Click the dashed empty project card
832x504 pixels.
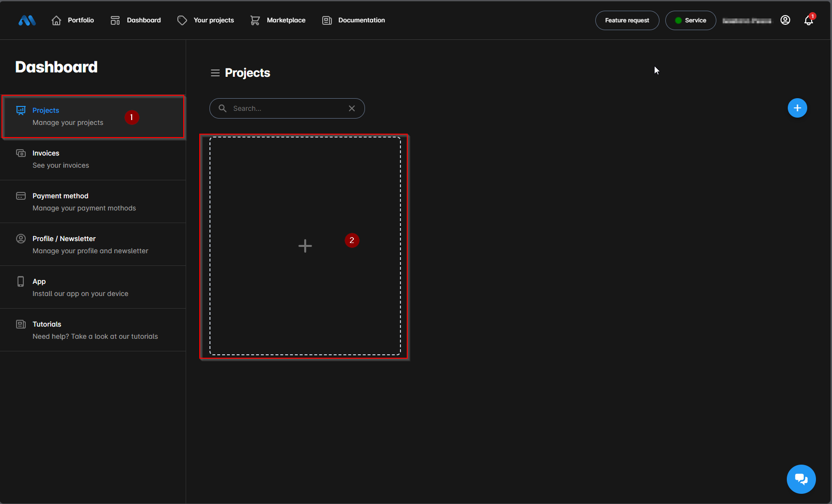pyautogui.click(x=305, y=246)
